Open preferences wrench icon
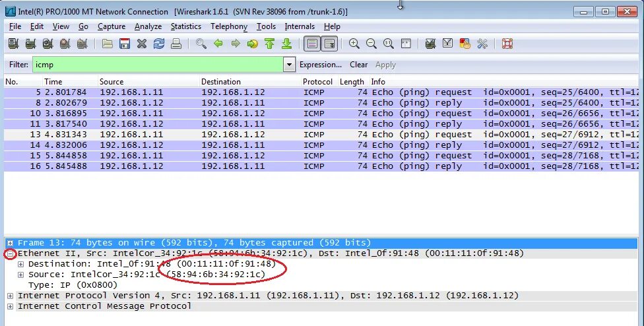644x326 pixels. (482, 44)
